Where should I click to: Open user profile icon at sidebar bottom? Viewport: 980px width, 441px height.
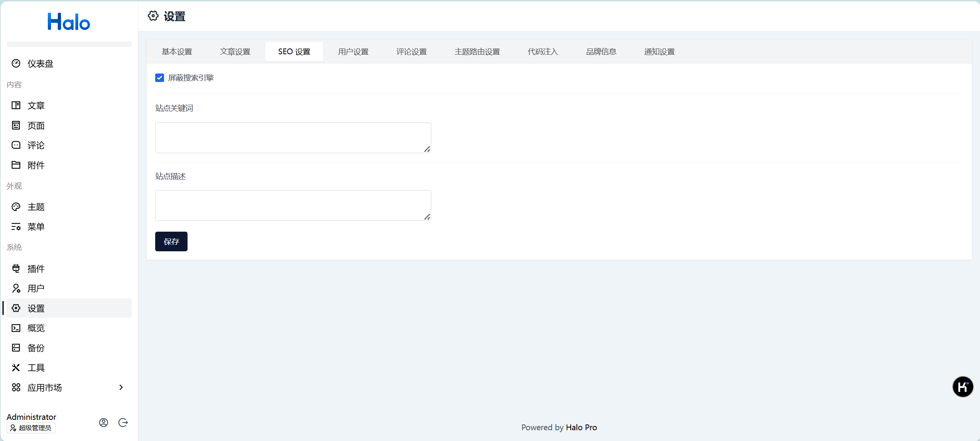tap(104, 423)
